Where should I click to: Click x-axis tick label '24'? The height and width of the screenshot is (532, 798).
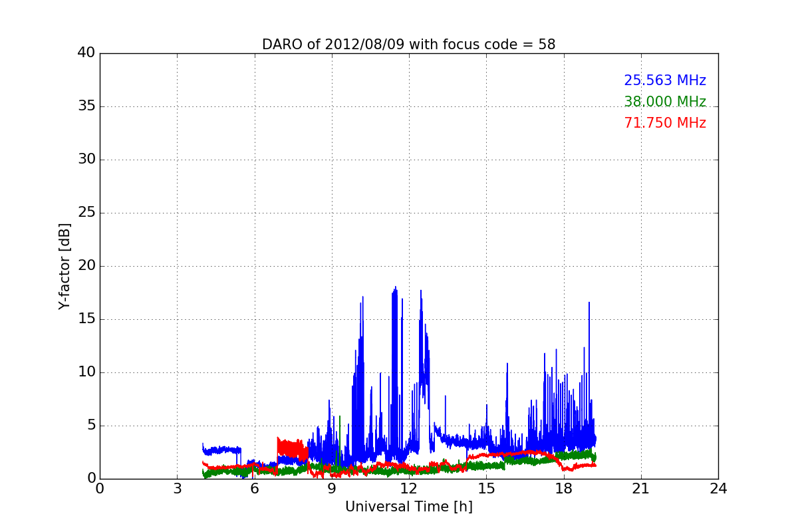[718, 488]
